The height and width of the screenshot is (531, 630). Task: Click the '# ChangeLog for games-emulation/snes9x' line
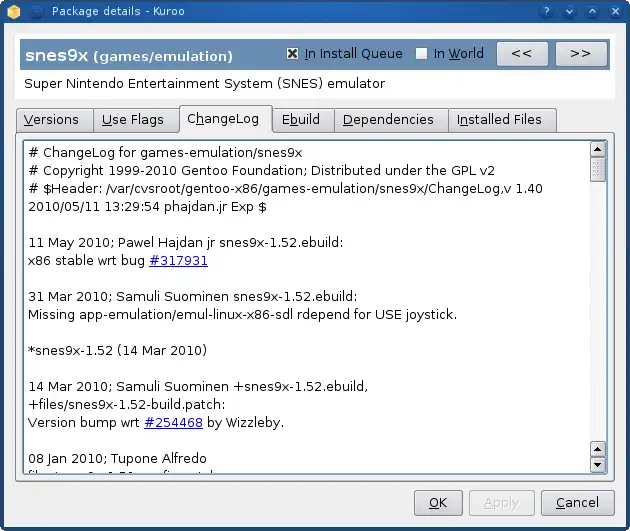[166, 153]
